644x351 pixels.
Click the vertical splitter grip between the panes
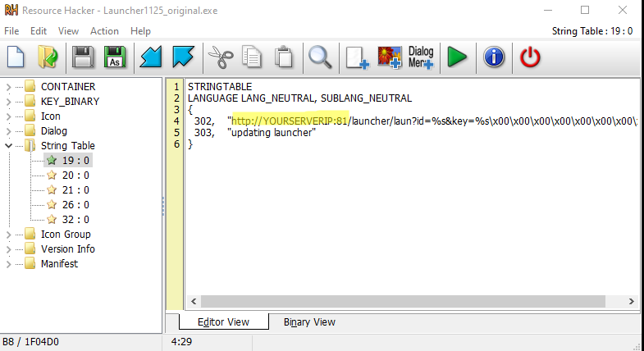[x=163, y=206]
